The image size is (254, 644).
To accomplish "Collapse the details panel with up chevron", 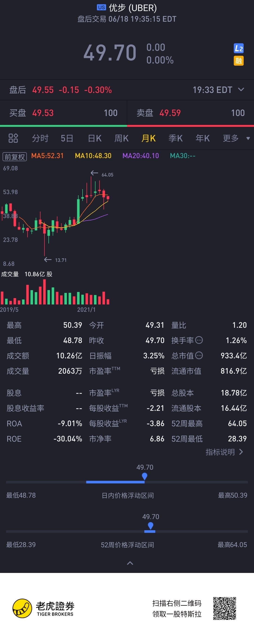I will tap(130, 563).
